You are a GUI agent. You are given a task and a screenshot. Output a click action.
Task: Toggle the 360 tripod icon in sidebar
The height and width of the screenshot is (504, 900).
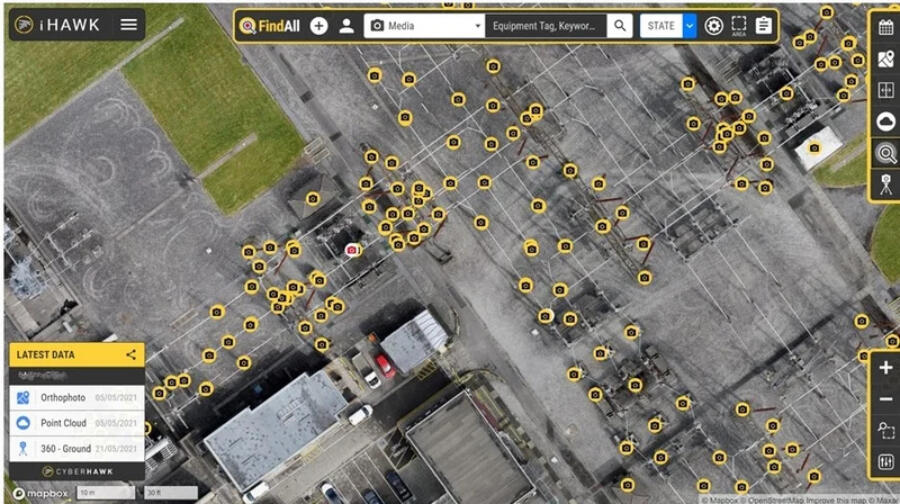pyautogui.click(x=885, y=184)
